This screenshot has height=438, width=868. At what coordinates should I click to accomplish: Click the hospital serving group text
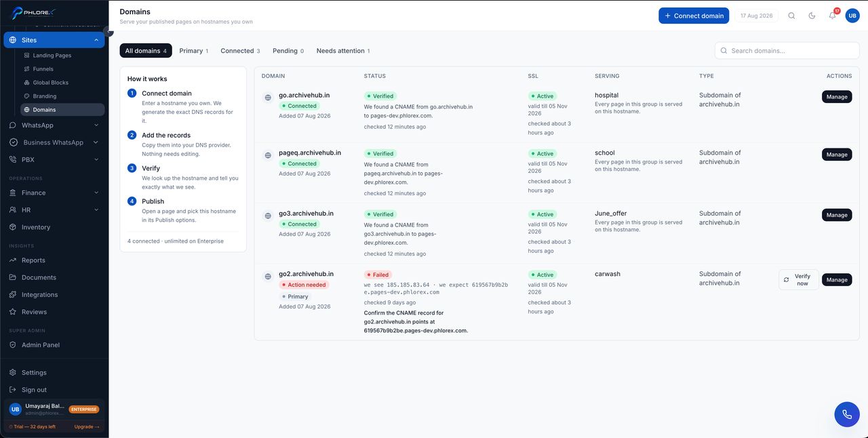606,96
